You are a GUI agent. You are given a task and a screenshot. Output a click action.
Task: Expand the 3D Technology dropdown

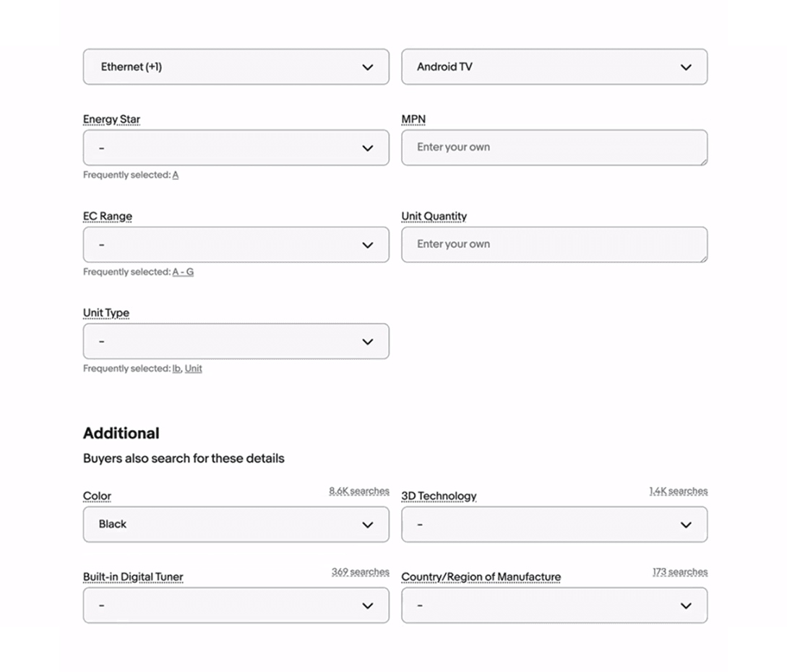(x=554, y=525)
